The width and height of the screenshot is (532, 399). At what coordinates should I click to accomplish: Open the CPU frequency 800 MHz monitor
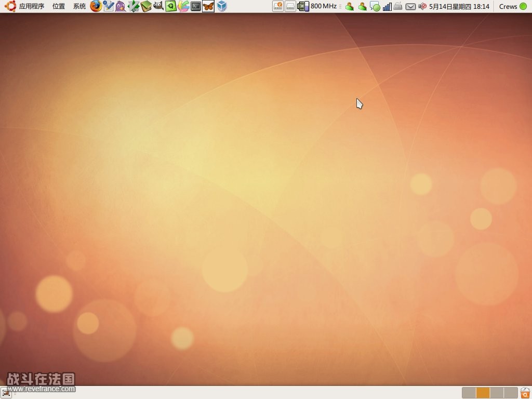[317, 6]
